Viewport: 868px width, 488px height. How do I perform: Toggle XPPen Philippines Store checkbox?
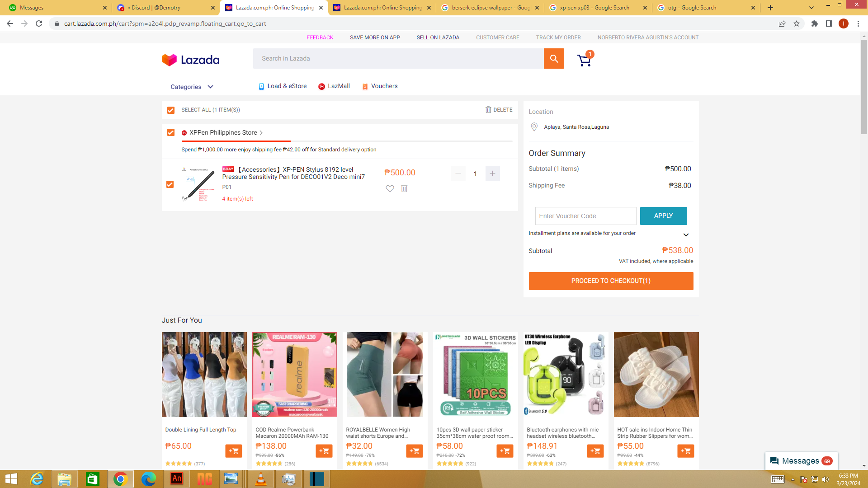(x=171, y=132)
